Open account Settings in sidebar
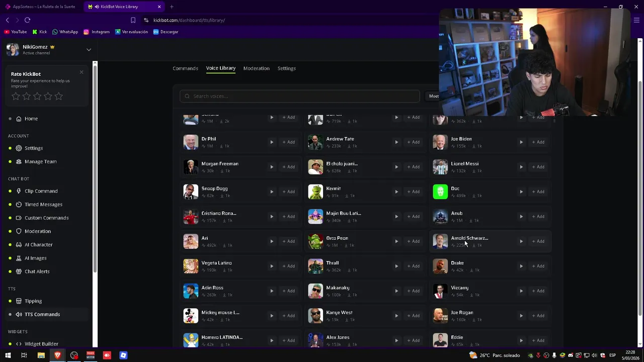Screen dimensions: 644x362 tap(34, 148)
